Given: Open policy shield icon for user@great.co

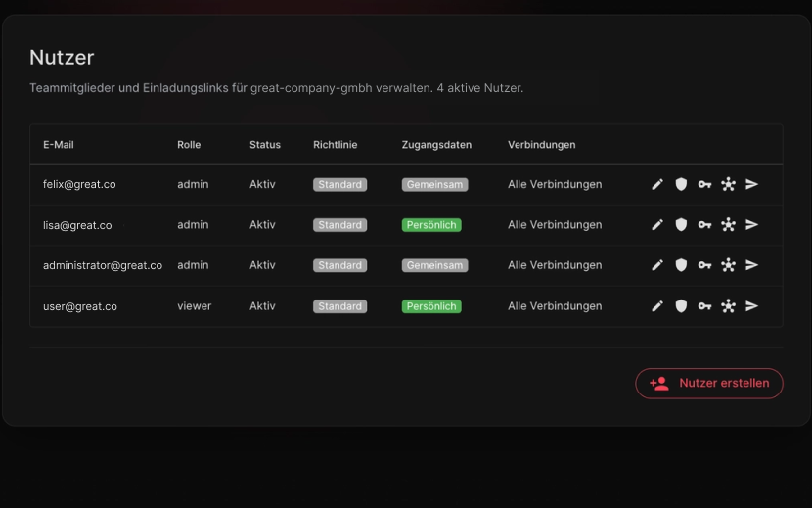Looking at the screenshot, I should (x=681, y=305).
